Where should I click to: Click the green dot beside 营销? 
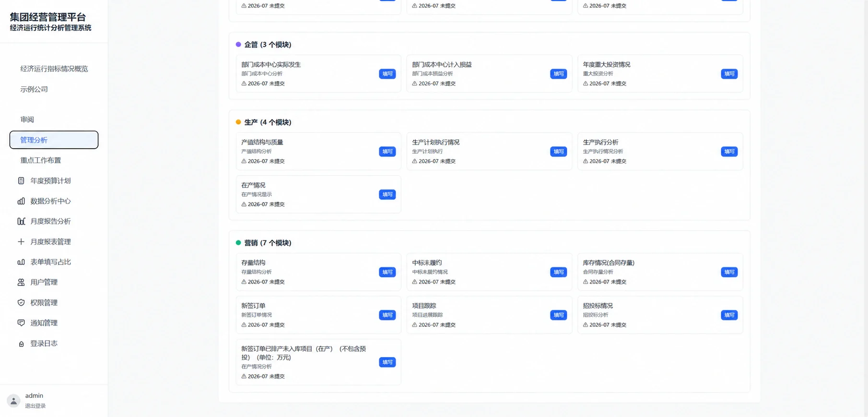(238, 243)
